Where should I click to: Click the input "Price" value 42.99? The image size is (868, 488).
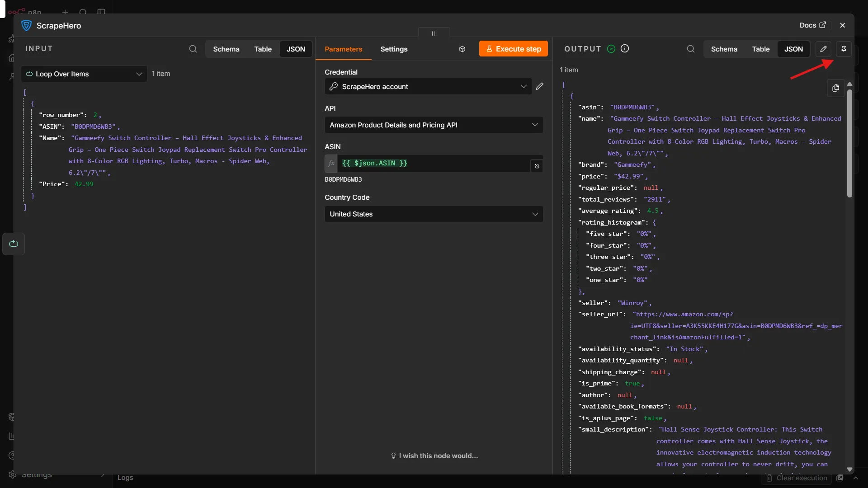coord(84,184)
